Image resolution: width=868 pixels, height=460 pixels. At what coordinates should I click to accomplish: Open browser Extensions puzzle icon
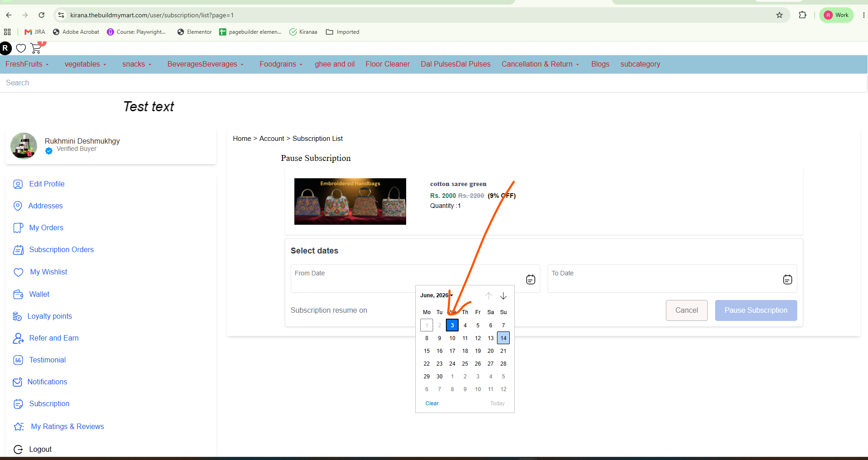click(802, 15)
